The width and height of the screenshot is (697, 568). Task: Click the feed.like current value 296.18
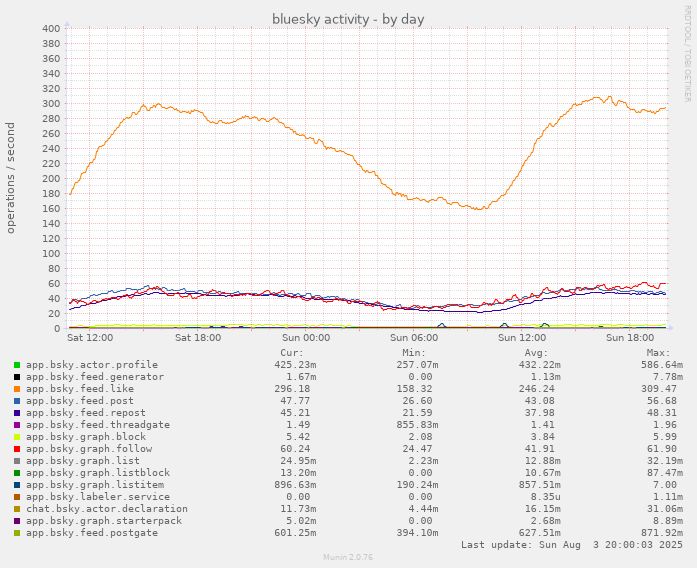292,389
